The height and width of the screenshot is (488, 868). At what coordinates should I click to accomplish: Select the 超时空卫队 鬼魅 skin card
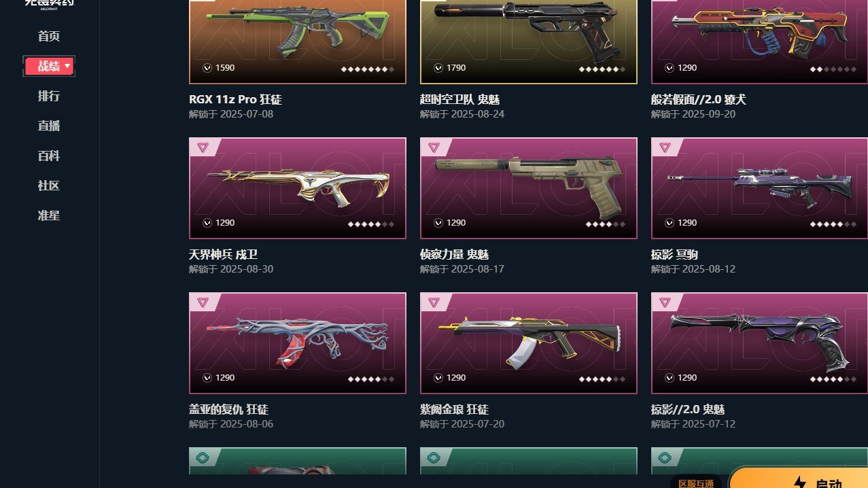(x=529, y=41)
